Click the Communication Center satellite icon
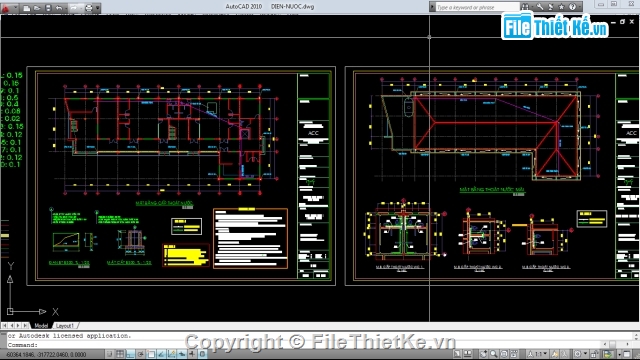 (550, 7)
